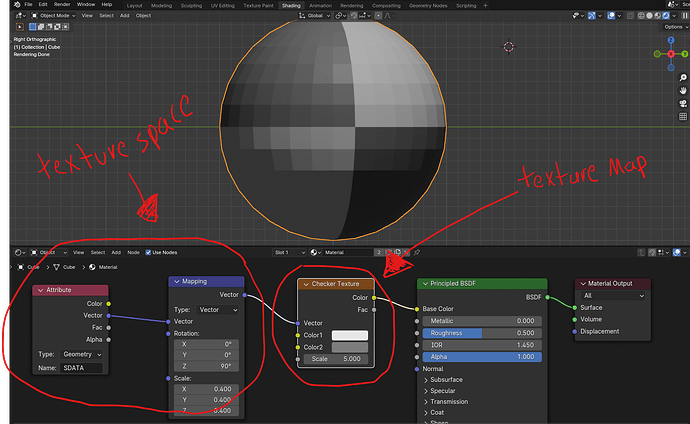Open the File menu
This screenshot has width=690, height=424.
coord(28,4)
